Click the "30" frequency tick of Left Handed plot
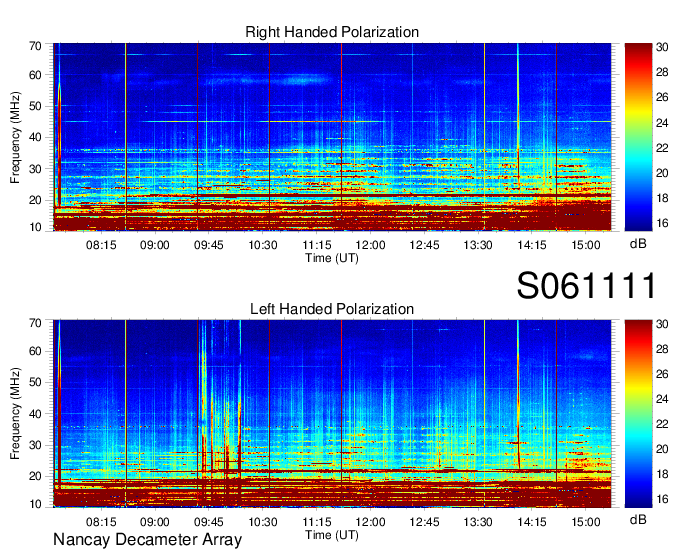The height and width of the screenshot is (552, 680). tap(36, 445)
